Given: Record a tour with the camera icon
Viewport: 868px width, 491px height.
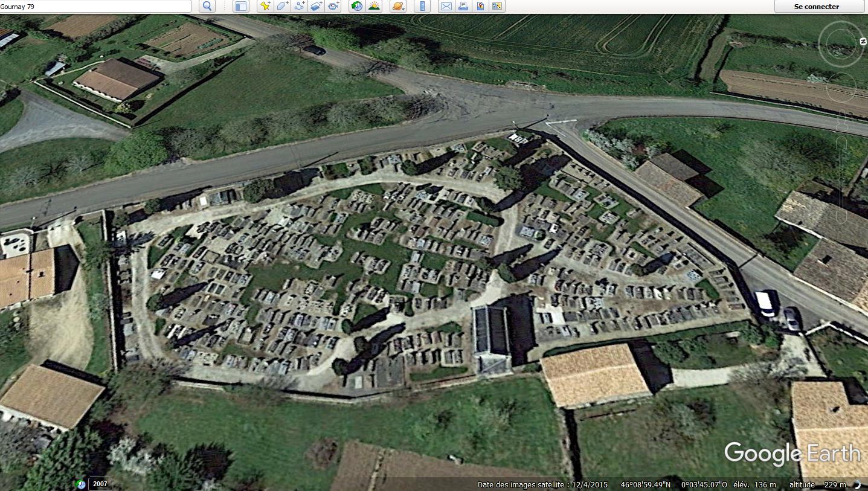Looking at the screenshot, I should 333,7.
